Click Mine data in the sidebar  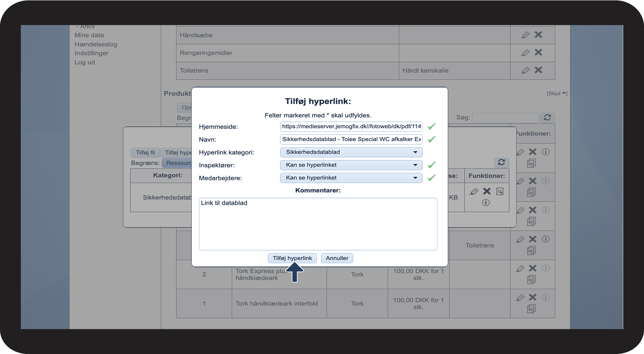point(89,35)
